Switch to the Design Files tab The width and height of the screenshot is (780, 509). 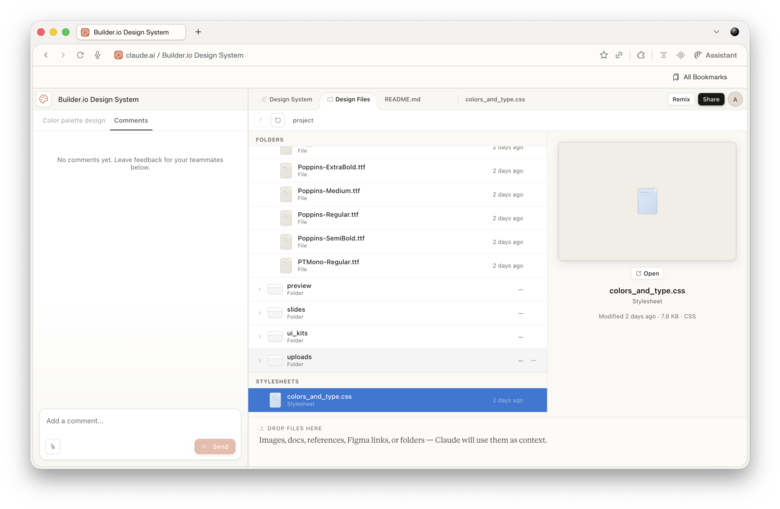point(348,100)
